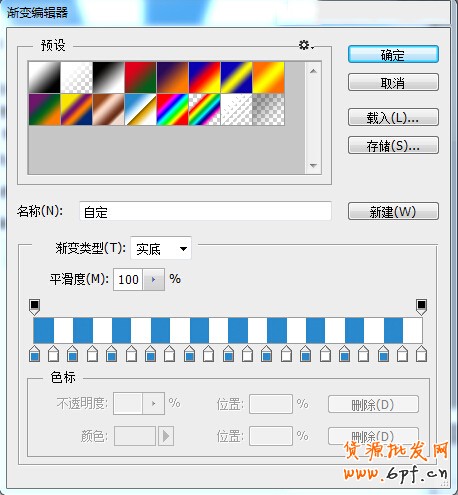Image resolution: width=458 pixels, height=495 pixels.
Task: Select the left opacity stop above gradient
Action: click(x=34, y=307)
